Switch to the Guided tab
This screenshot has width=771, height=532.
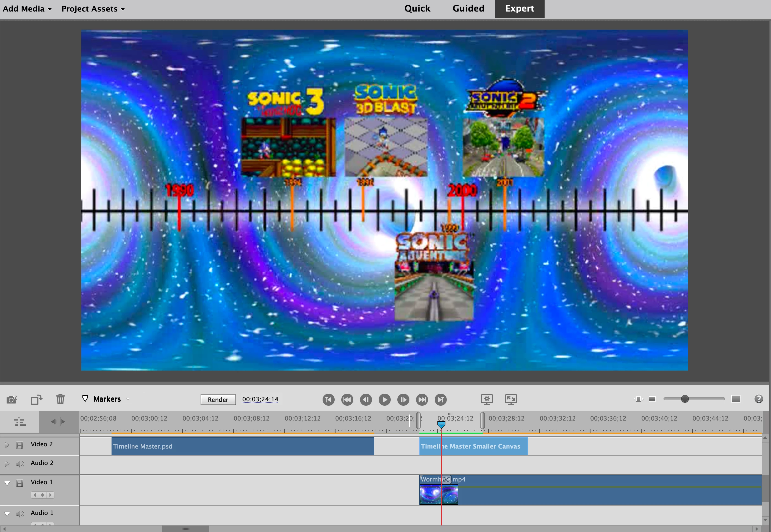(468, 8)
